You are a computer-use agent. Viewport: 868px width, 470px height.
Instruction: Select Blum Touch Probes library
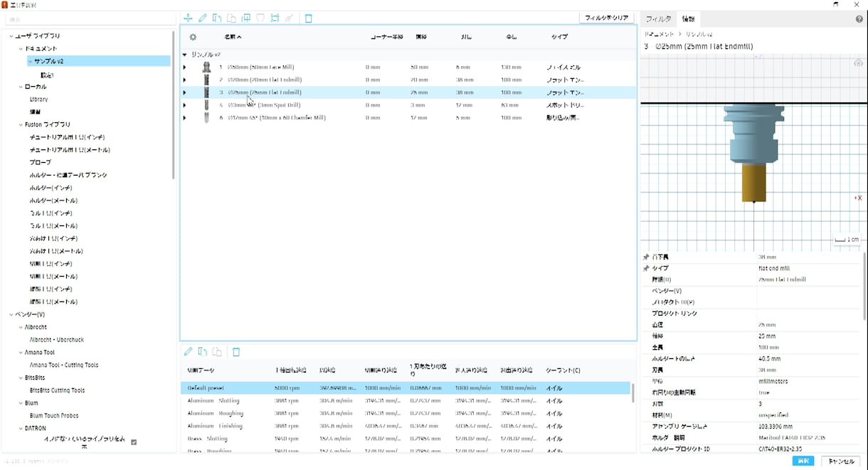click(x=54, y=415)
